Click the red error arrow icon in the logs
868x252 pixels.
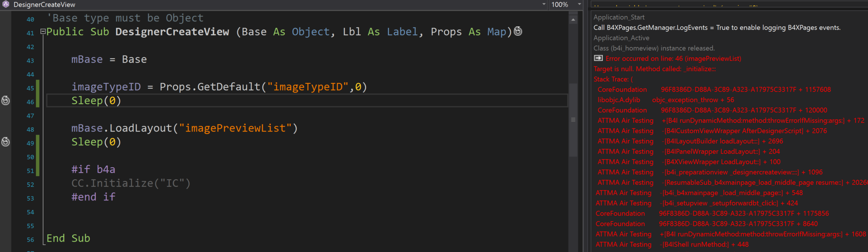[598, 58]
